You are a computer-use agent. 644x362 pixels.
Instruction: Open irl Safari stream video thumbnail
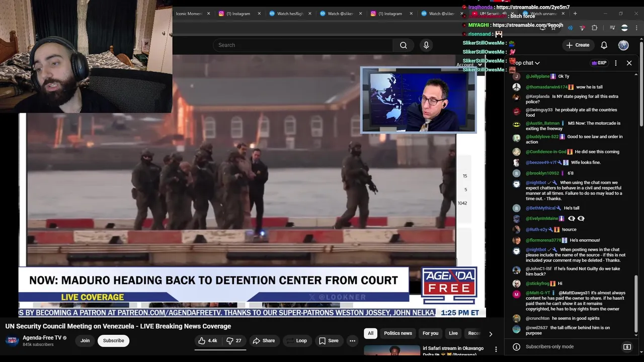tap(392, 350)
